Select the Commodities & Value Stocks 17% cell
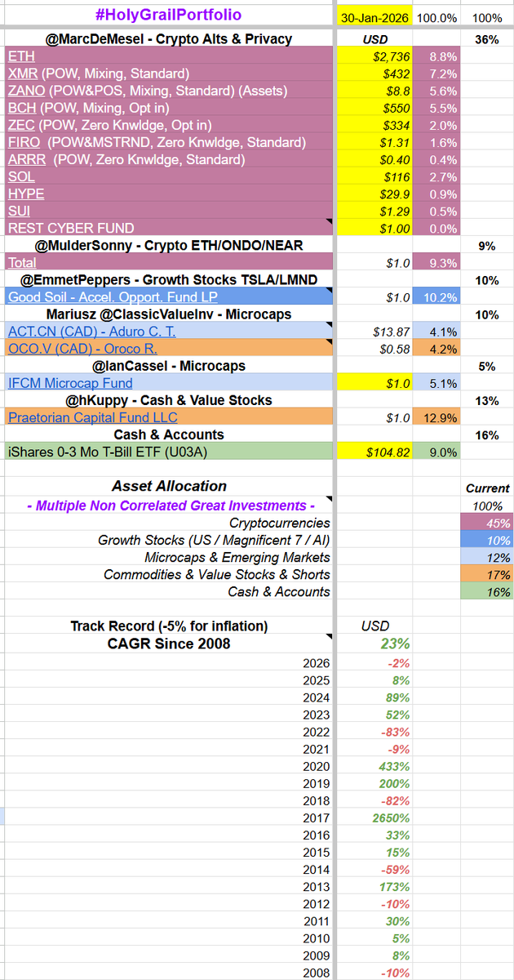 [488, 574]
